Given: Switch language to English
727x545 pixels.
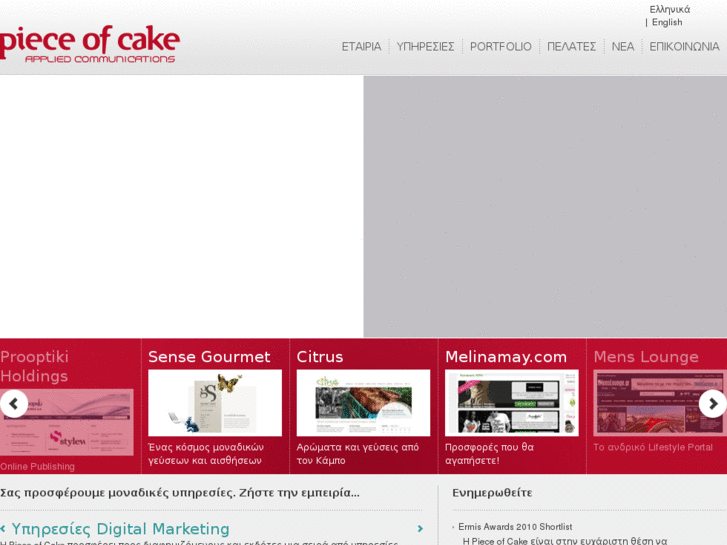Looking at the screenshot, I should (x=667, y=22).
